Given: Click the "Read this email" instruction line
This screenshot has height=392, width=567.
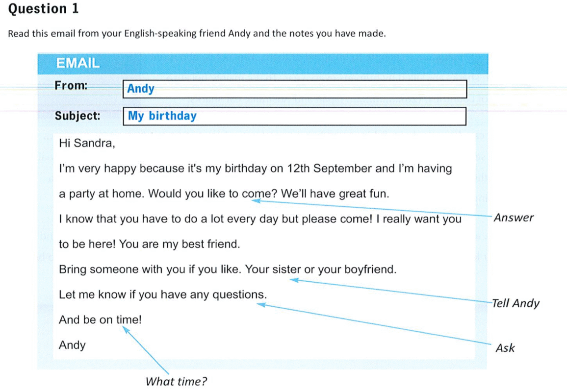Looking at the screenshot, I should pyautogui.click(x=197, y=34).
